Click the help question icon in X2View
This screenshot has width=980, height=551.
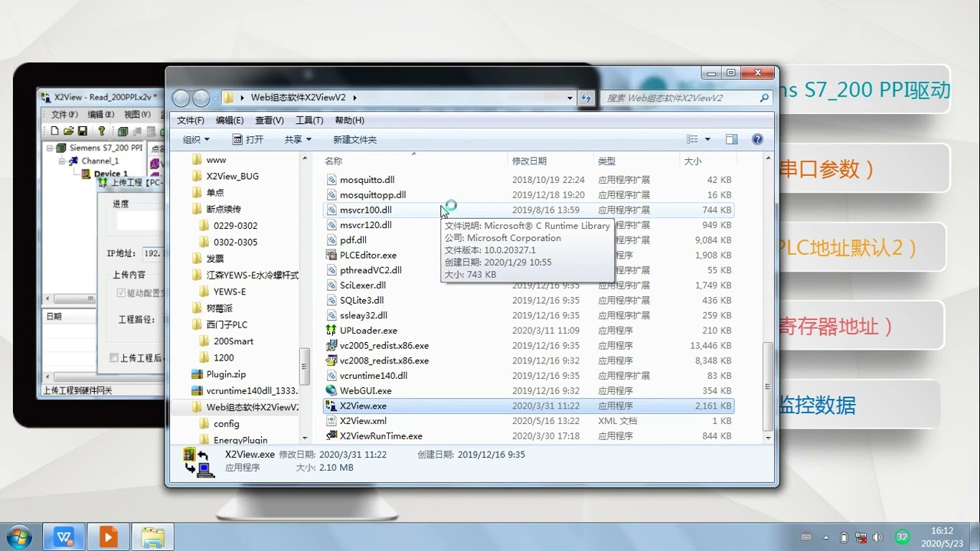pyautogui.click(x=101, y=132)
